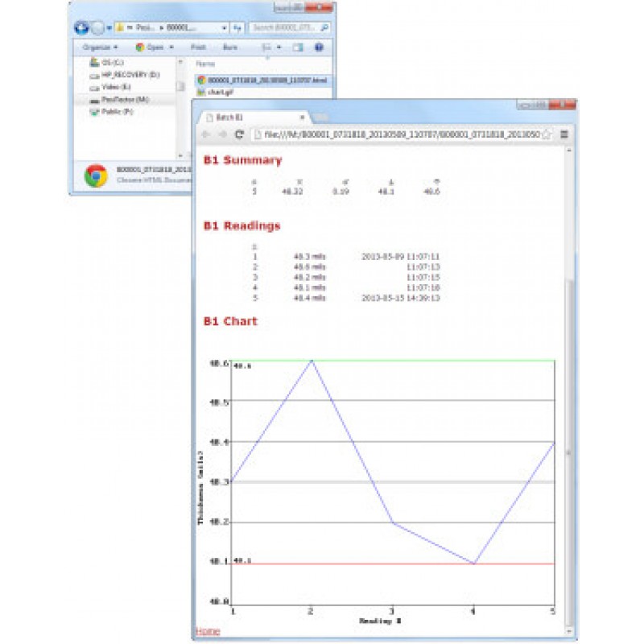Click the Explorer back button
The width and height of the screenshot is (644, 644).
click(x=81, y=27)
